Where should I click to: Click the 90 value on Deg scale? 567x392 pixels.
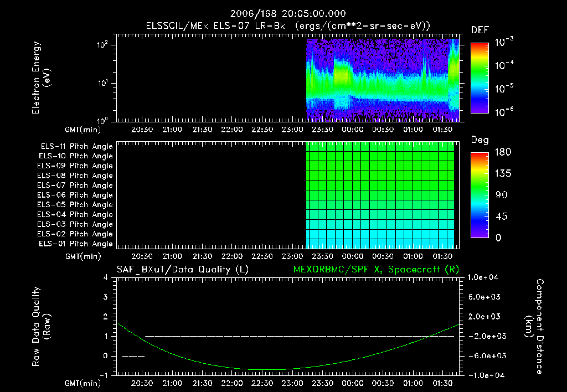click(502, 195)
